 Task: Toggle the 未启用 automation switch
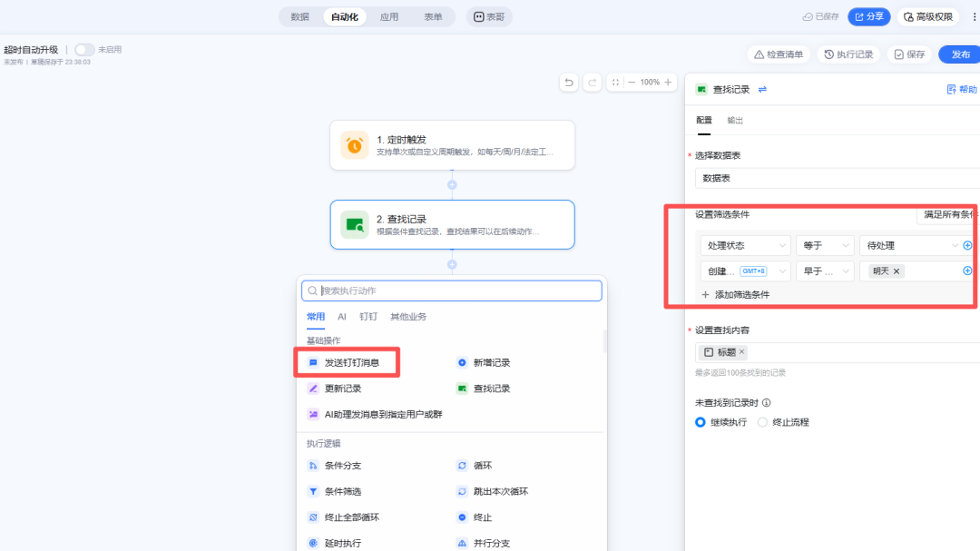click(x=84, y=49)
